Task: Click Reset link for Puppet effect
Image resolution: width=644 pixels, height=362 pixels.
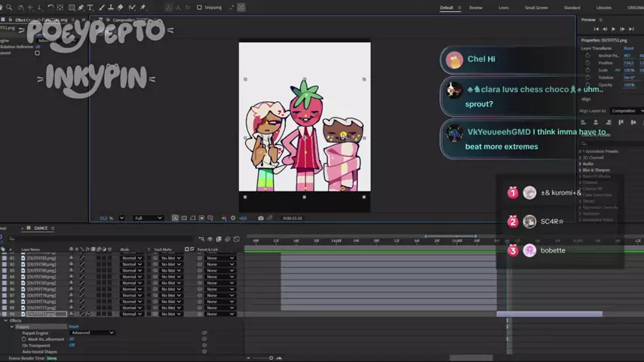Action: [x=74, y=327]
